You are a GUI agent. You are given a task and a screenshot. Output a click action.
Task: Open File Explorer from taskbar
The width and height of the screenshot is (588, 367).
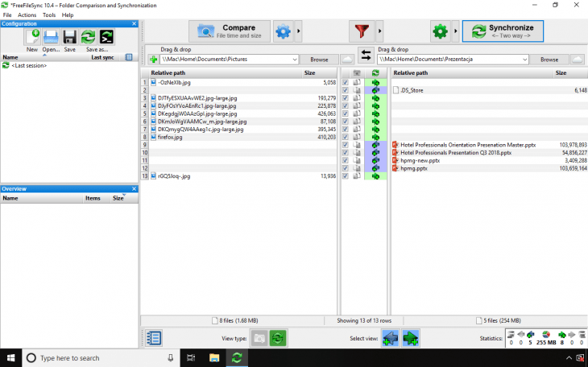(214, 358)
